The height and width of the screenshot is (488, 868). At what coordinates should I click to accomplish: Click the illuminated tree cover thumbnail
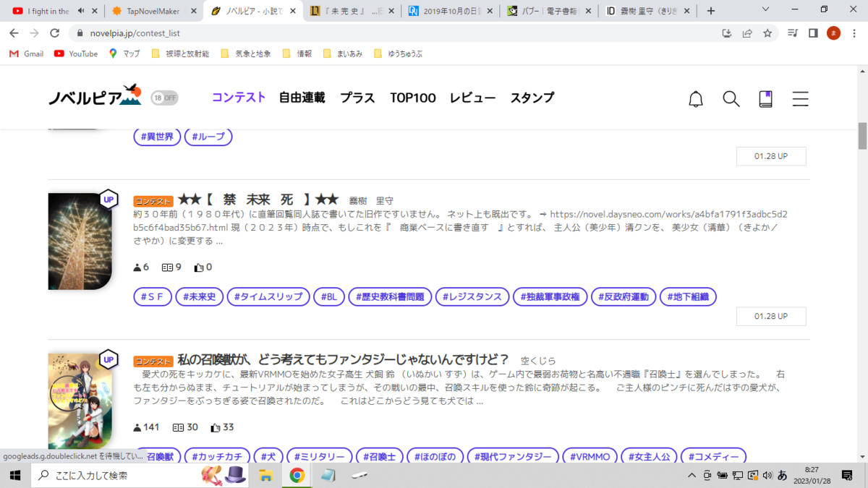[80, 241]
